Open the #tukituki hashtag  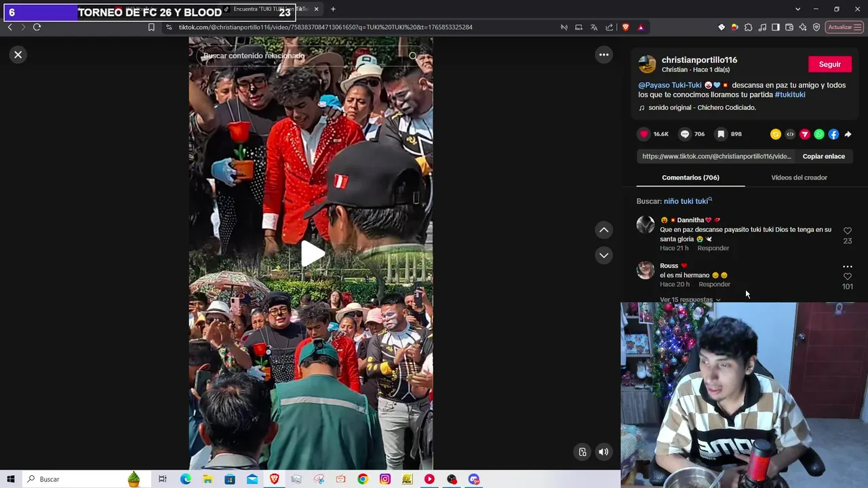pyautogui.click(x=790, y=95)
